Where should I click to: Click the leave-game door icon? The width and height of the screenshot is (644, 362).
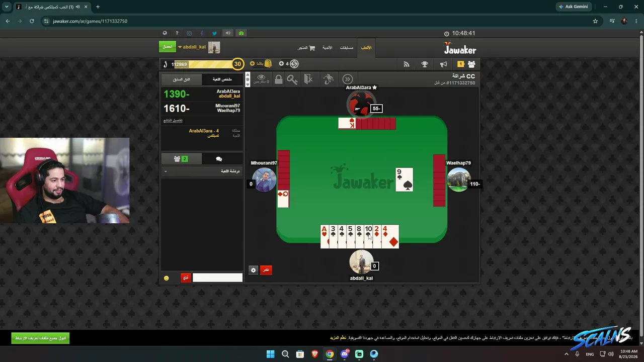tap(309, 79)
